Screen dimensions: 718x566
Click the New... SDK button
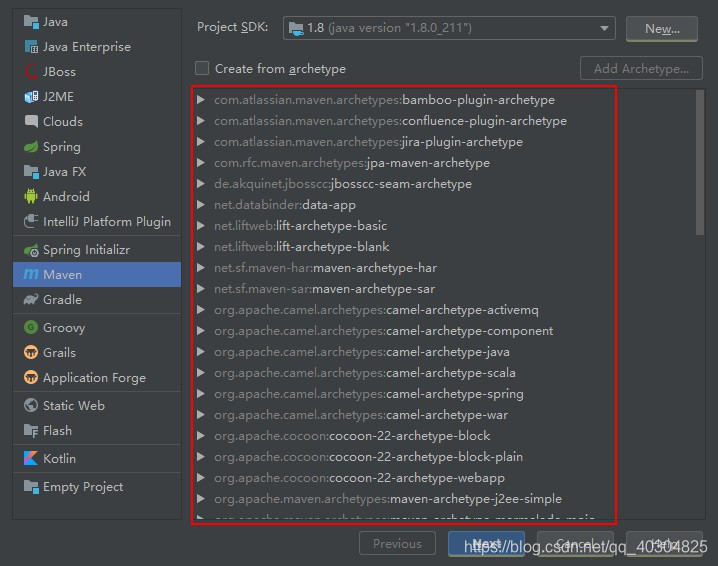tap(662, 29)
